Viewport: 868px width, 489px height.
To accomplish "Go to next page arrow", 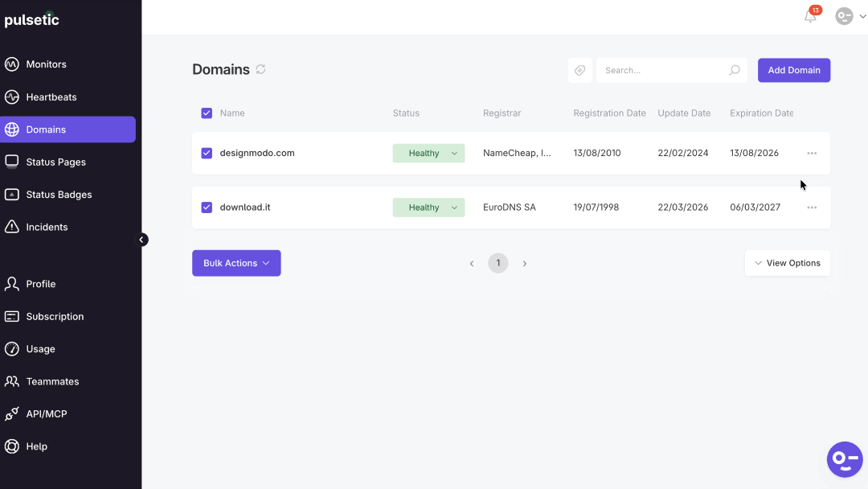I will [525, 264].
